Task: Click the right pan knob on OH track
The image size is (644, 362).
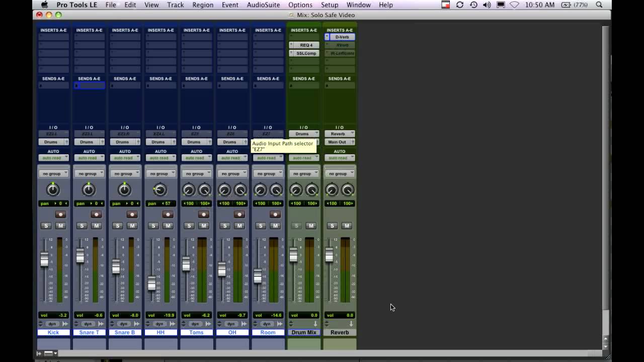Action: click(240, 190)
